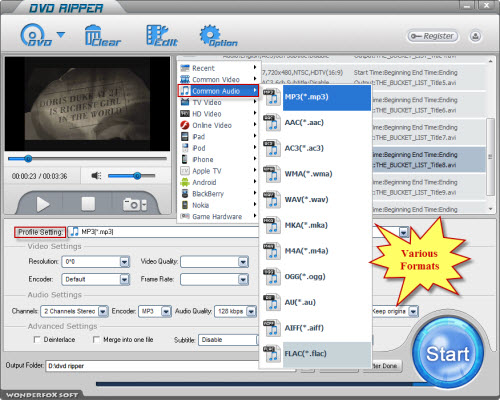Open the iPad device category
Image resolution: width=500 pixels, height=400 pixels.
tap(218, 137)
